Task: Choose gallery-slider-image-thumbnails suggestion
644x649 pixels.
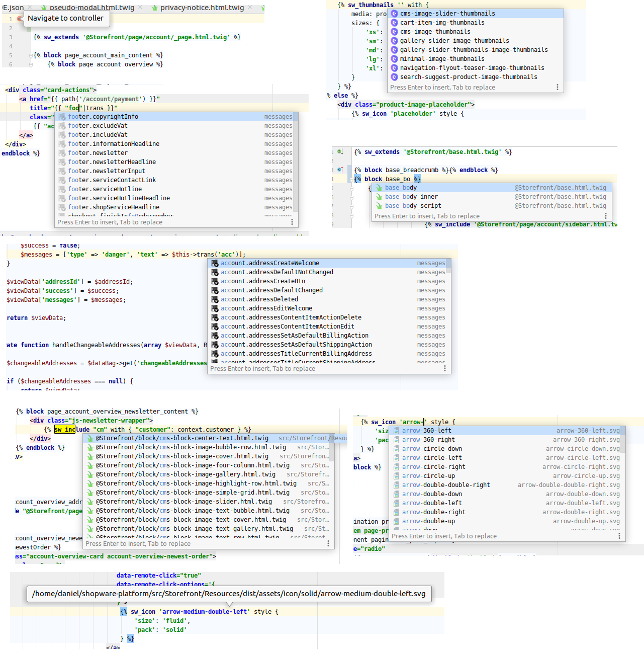Action: click(x=476, y=41)
